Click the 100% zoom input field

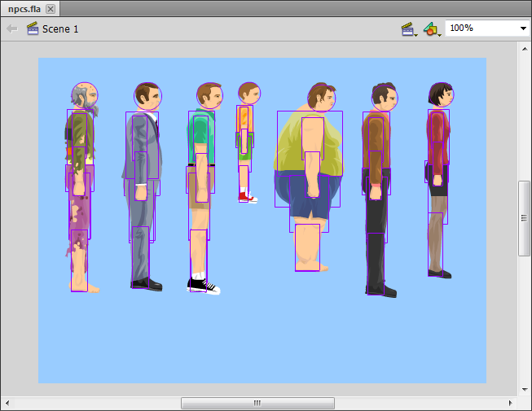481,28
